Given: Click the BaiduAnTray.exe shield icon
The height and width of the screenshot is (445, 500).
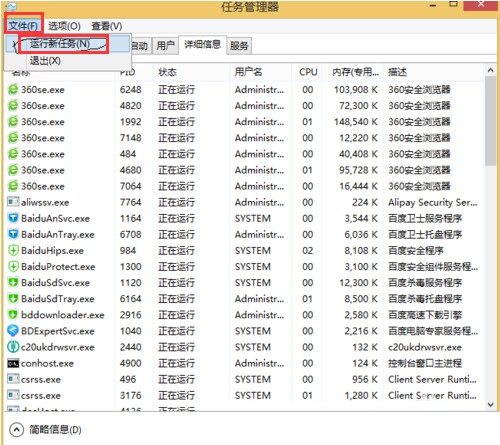Looking at the screenshot, I should [13, 234].
